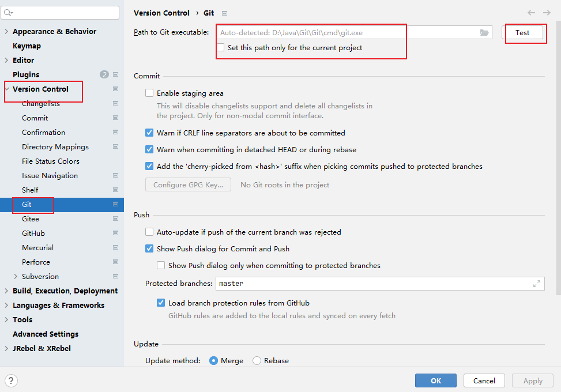Open the GitHub settings page
561x392 pixels.
(x=33, y=233)
